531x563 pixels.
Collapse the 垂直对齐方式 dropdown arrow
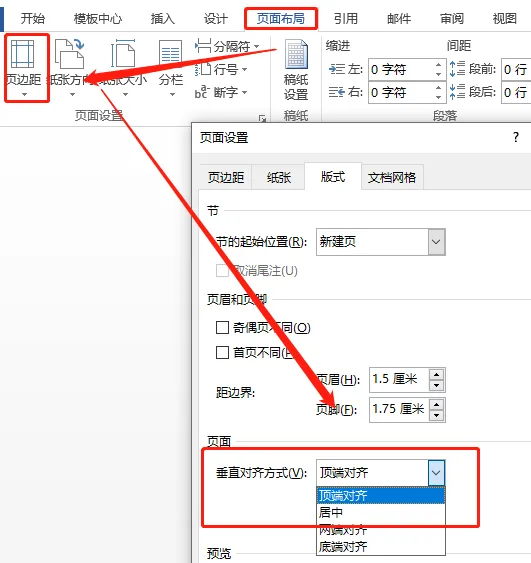436,473
